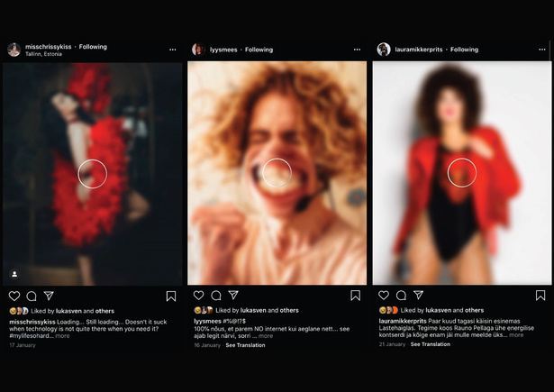Open the lauramikkerprits profile avatar

384,50
